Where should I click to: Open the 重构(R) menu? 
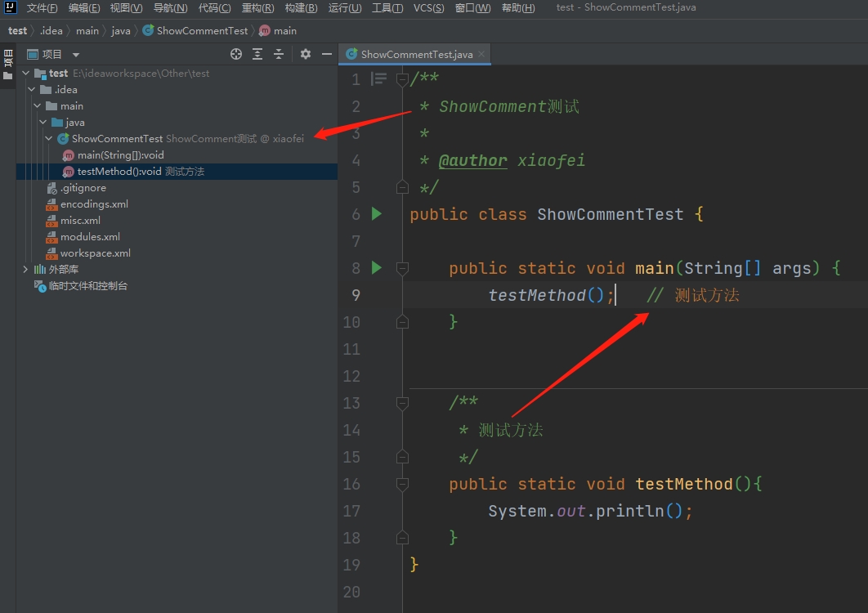[x=257, y=8]
